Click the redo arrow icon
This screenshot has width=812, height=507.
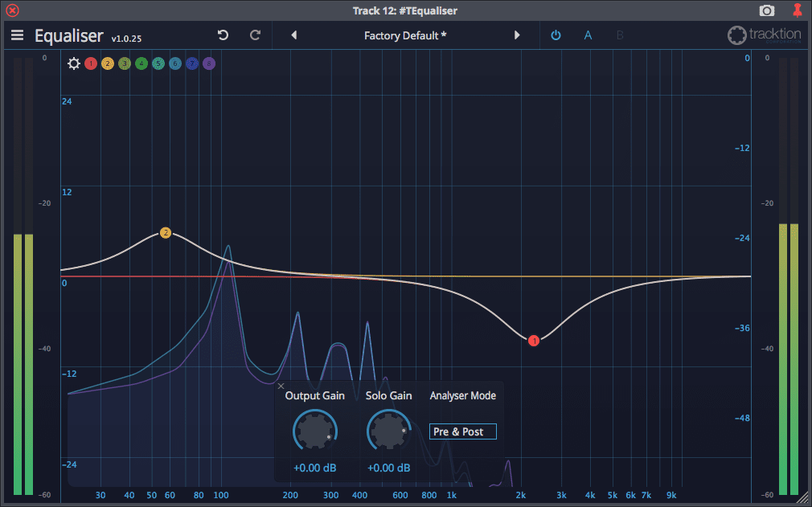click(x=256, y=35)
